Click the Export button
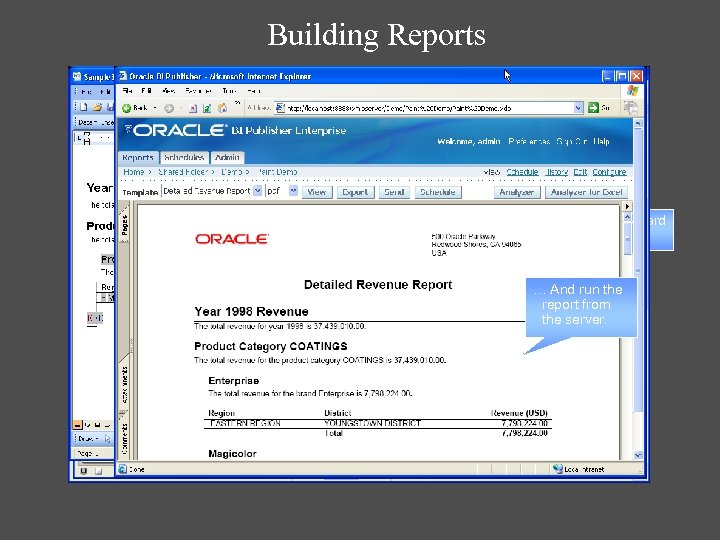The height and width of the screenshot is (540, 720). [355, 192]
